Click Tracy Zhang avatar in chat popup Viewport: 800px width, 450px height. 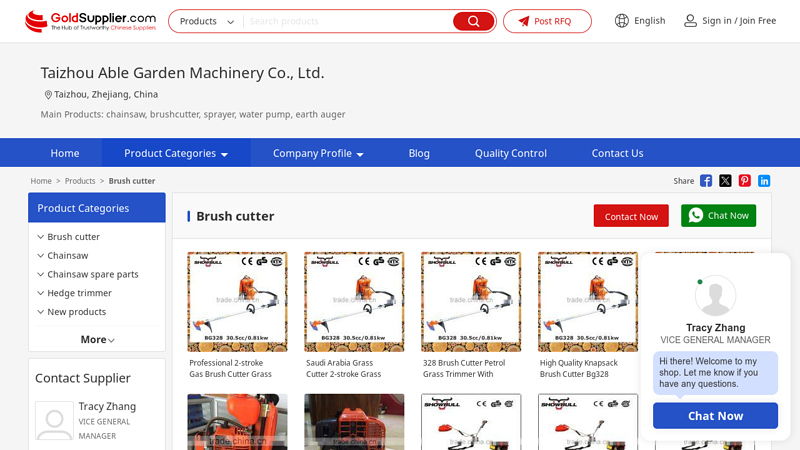715,296
